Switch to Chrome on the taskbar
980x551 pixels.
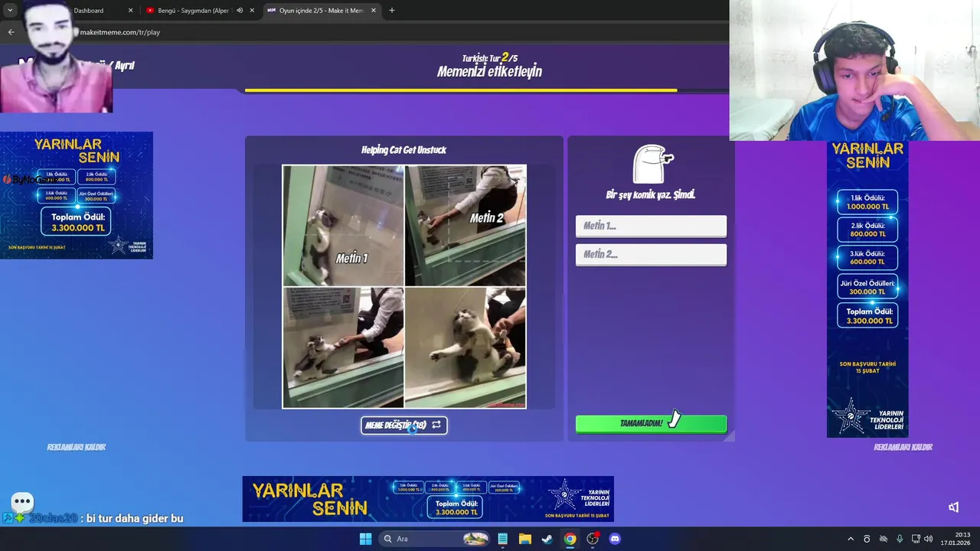(570, 539)
